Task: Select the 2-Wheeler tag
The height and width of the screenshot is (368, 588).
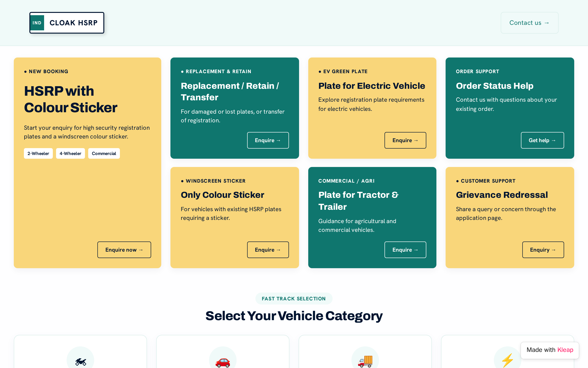Action: point(38,153)
